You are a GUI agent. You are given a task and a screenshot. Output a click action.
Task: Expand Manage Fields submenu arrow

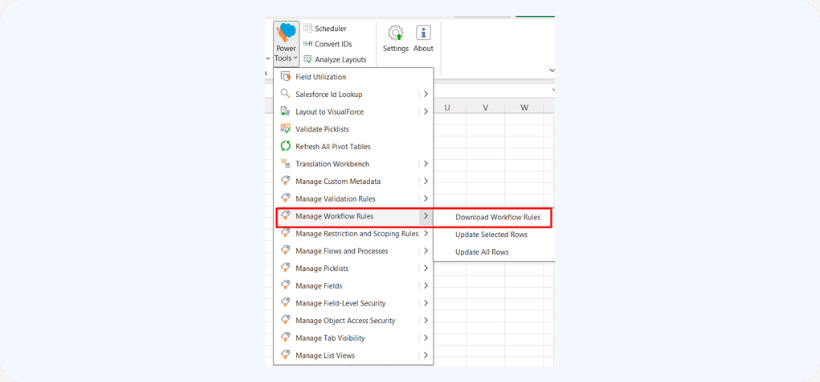[x=426, y=286]
